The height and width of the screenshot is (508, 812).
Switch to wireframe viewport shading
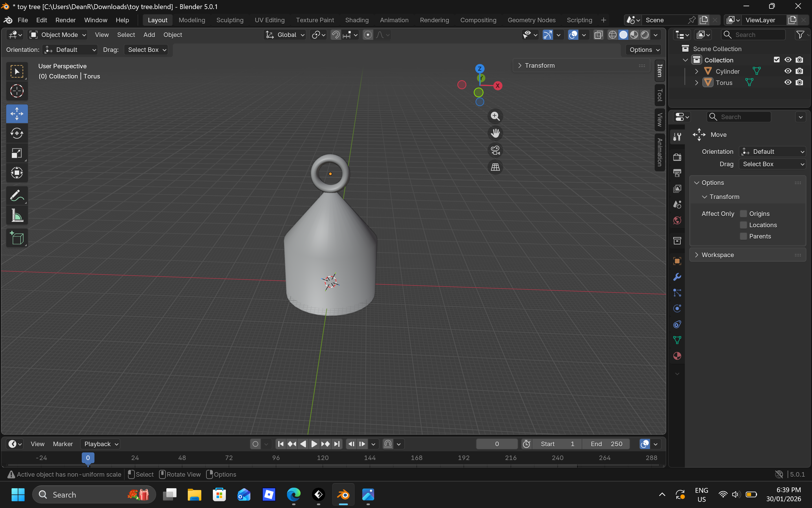coord(612,35)
